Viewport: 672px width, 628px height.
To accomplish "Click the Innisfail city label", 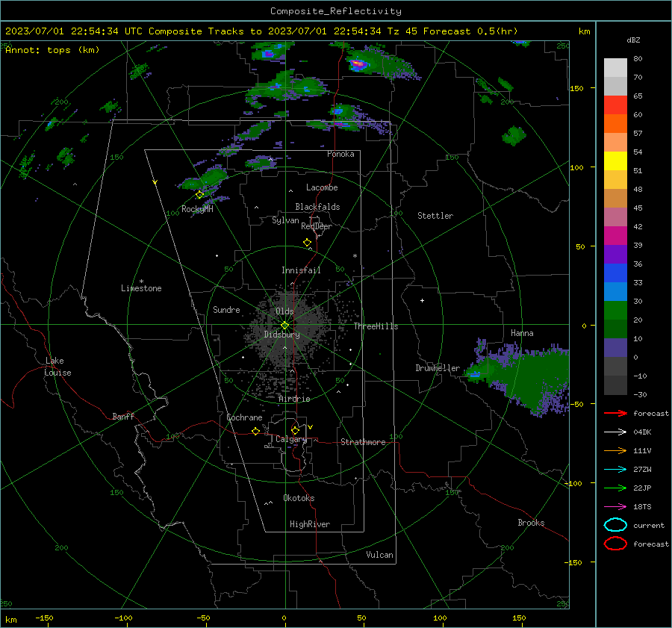I will click(301, 270).
